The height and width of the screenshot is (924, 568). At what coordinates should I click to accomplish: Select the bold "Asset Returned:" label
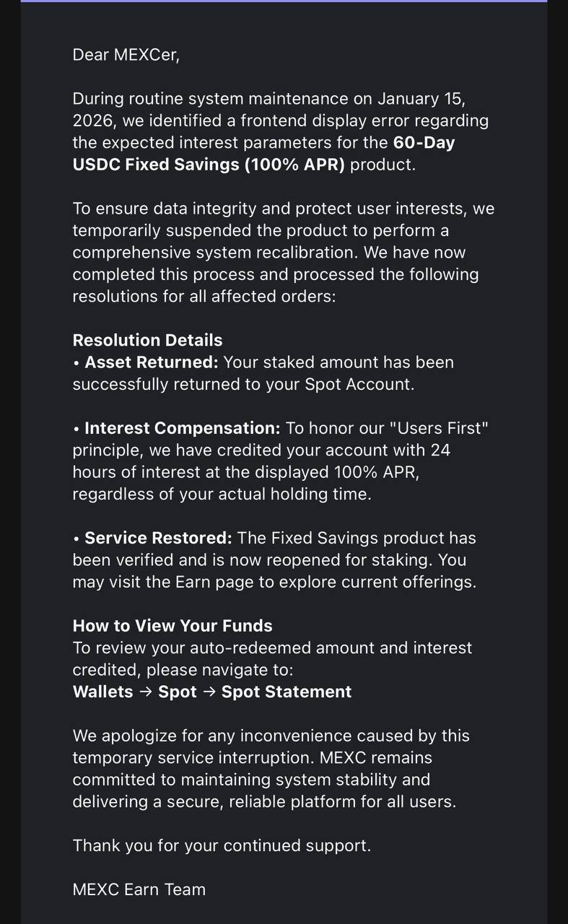151,362
